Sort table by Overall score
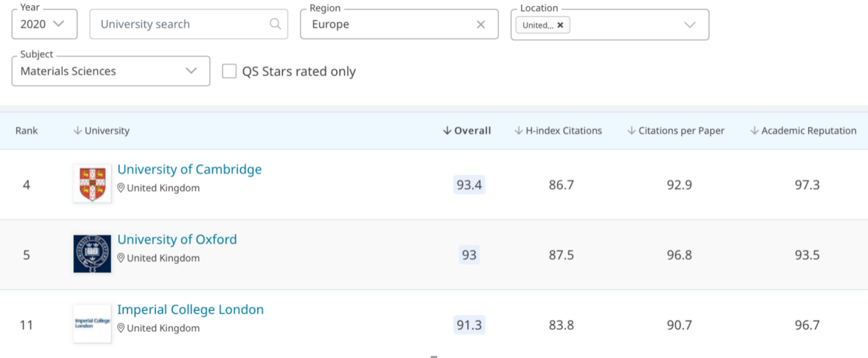Screen dimensions: 868x358 pyautogui.click(x=467, y=131)
